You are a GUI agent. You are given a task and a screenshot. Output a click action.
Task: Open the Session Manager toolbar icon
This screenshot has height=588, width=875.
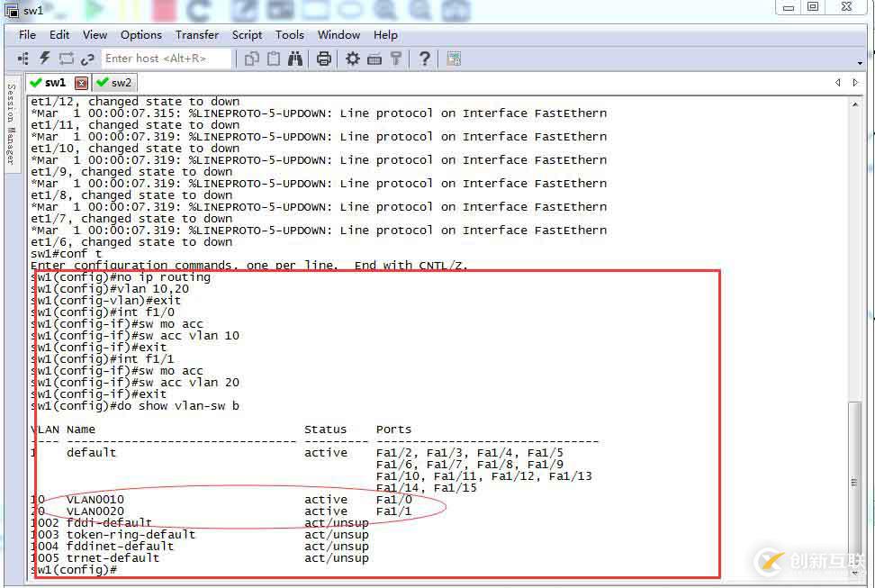click(23, 58)
